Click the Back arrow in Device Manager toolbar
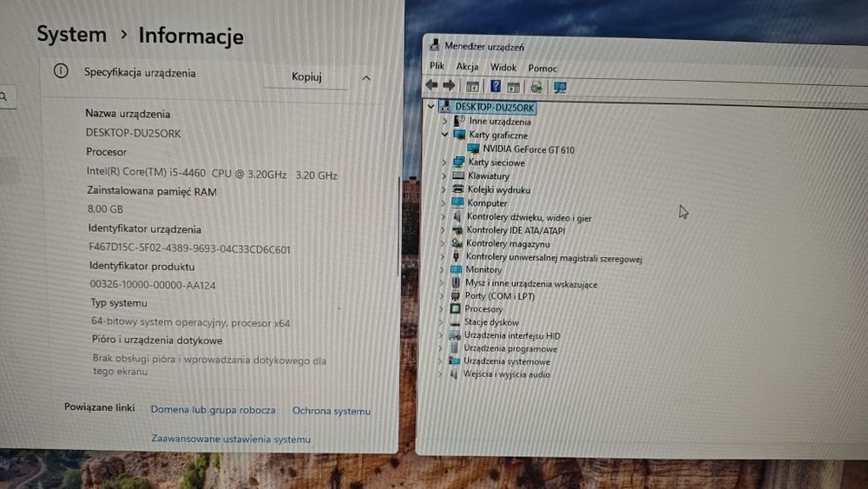The image size is (868, 489). pyautogui.click(x=431, y=85)
